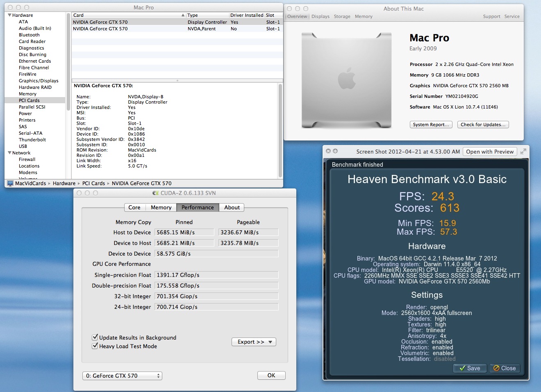Image resolution: width=541 pixels, height=392 pixels.
Task: Click the fullscreen arrows icon in Screen Shot window
Action: pos(523,152)
